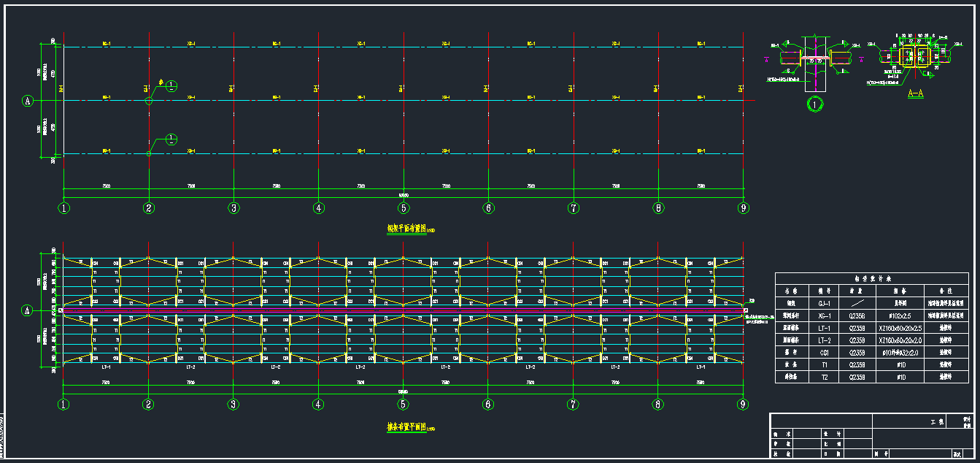Select axis bubble 7 in the lower plan

[574, 404]
